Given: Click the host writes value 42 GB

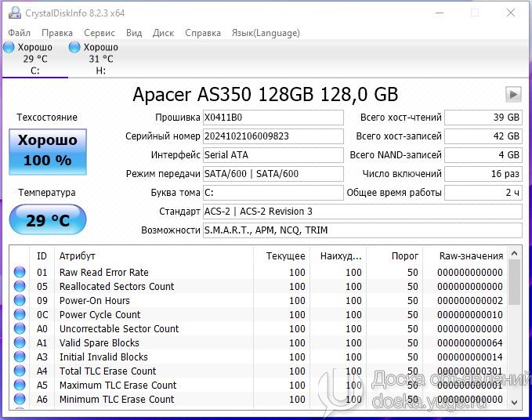Looking at the screenshot, I should click(x=483, y=136).
